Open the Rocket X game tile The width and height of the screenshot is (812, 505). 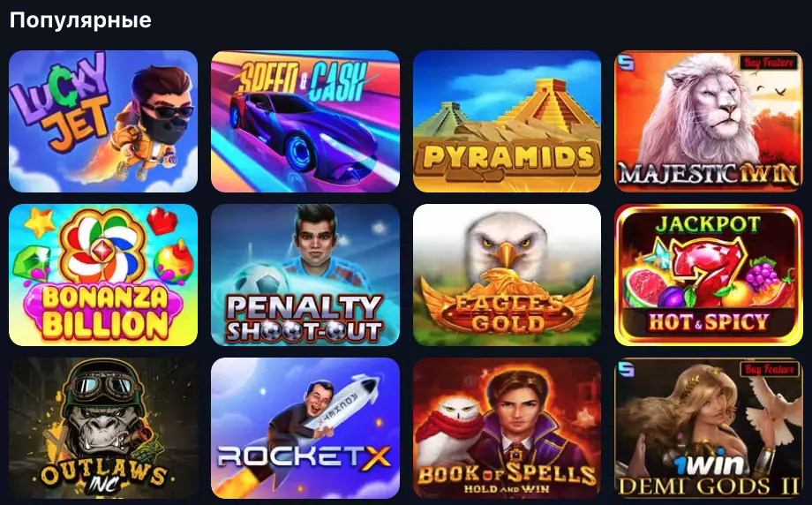tap(305, 428)
